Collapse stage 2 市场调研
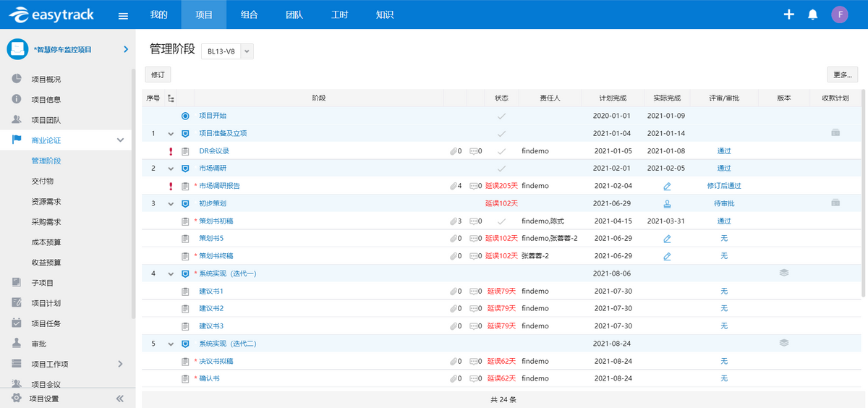Viewport: 868px width, 408px height. pos(171,169)
